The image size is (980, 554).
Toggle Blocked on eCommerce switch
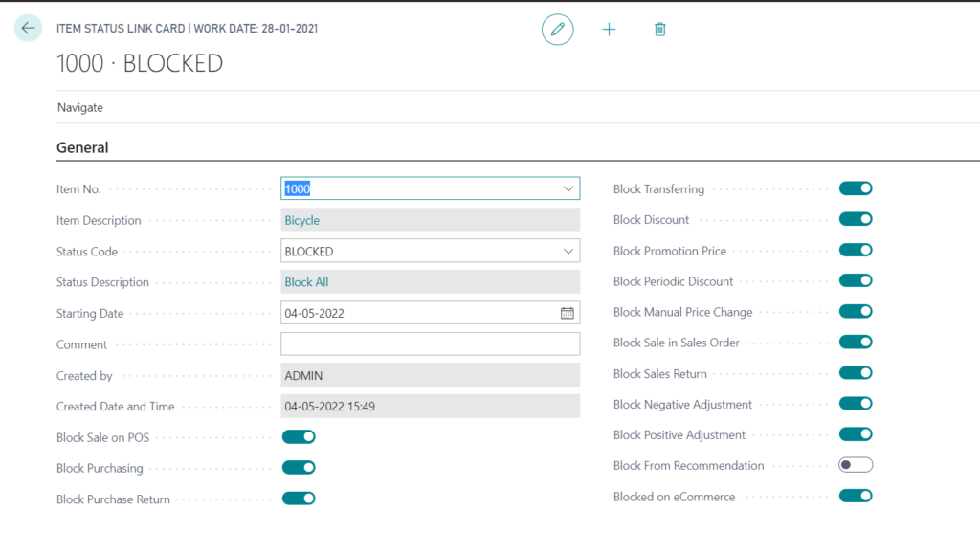(x=856, y=496)
